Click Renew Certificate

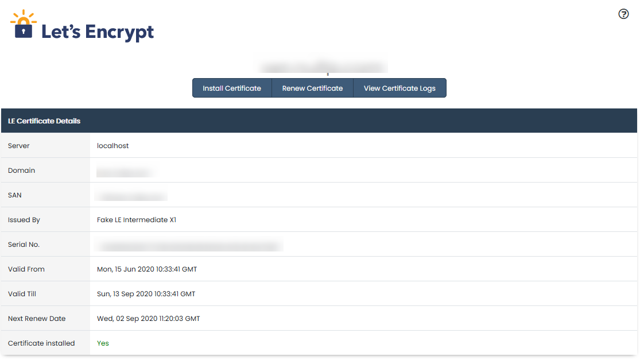pyautogui.click(x=312, y=88)
